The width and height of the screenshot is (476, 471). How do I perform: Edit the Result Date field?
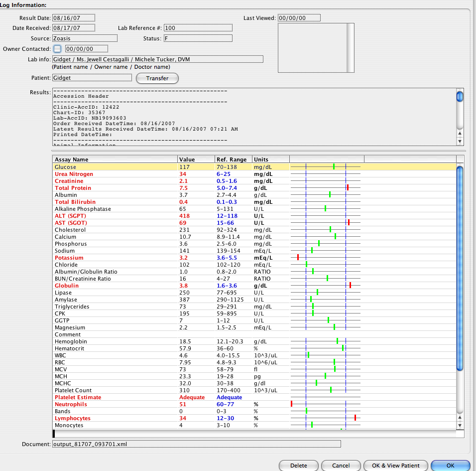74,18
